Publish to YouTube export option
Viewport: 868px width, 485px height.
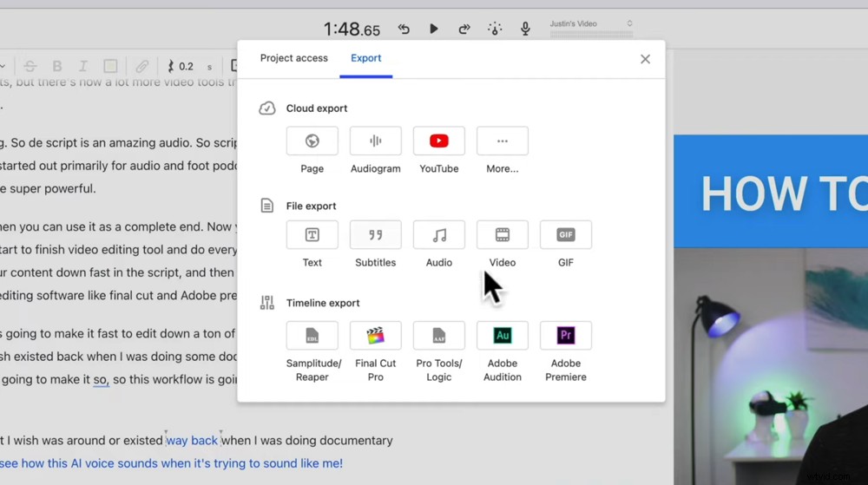tap(439, 141)
